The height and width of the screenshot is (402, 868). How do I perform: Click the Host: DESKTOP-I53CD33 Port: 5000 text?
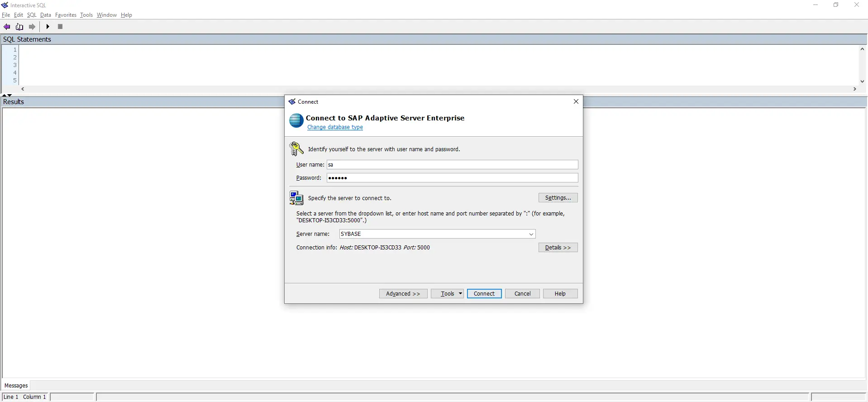pos(385,248)
